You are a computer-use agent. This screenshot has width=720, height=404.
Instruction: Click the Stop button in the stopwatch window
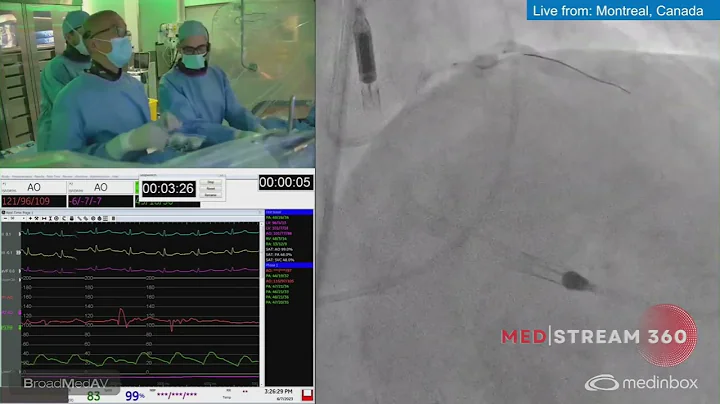coord(211,182)
